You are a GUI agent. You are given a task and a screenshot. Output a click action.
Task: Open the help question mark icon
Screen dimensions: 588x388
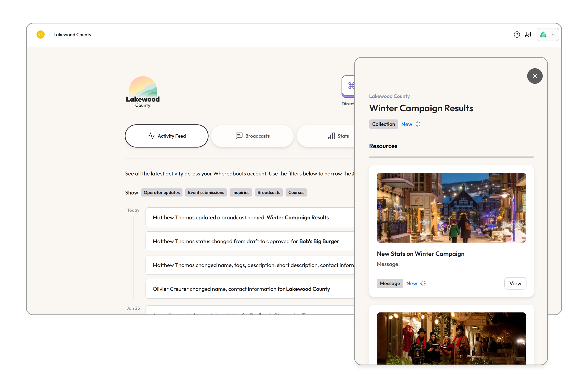point(517,35)
